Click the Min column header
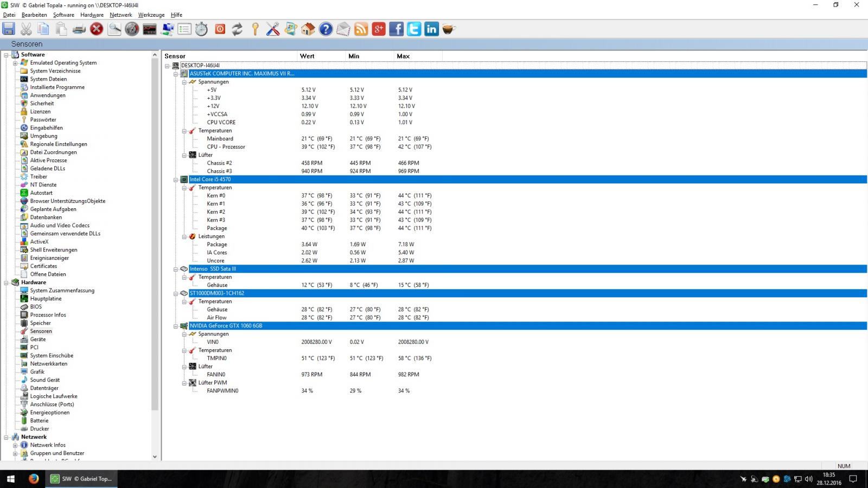Screen dimensions: 868x488 point(370,56)
